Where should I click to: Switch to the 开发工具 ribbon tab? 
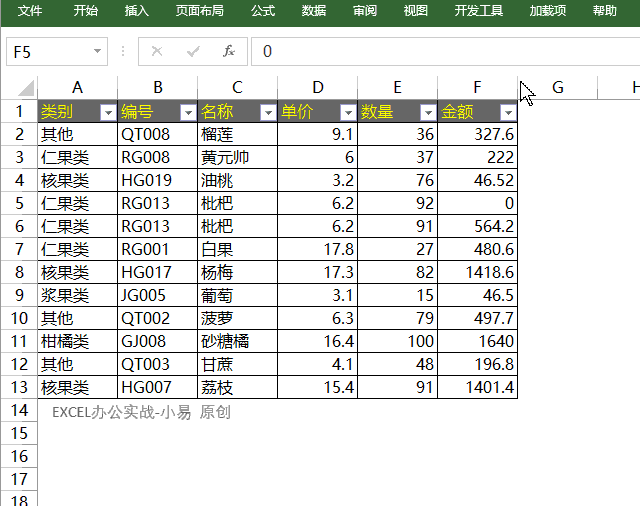pyautogui.click(x=478, y=11)
